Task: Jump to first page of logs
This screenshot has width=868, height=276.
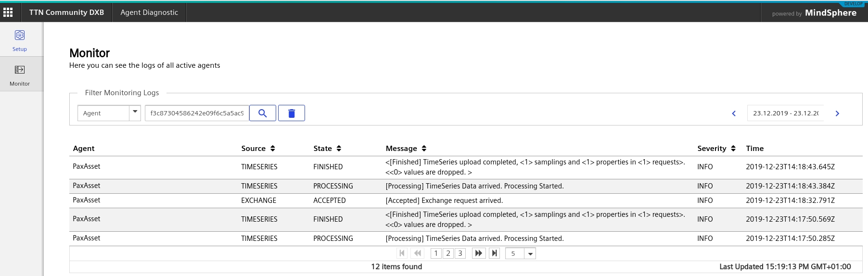Action: tap(402, 253)
